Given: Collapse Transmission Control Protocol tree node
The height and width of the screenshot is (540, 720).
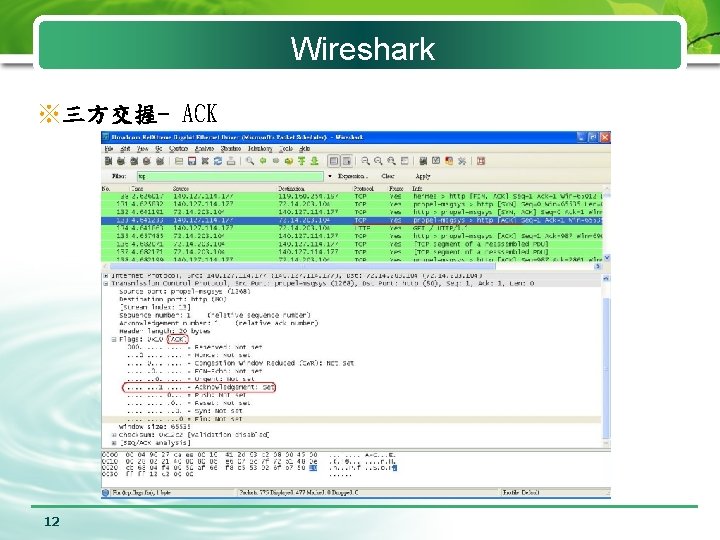Looking at the screenshot, I should click(106, 283).
